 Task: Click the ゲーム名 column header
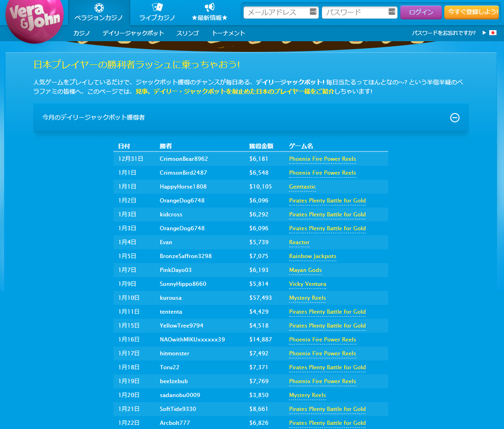tap(301, 146)
